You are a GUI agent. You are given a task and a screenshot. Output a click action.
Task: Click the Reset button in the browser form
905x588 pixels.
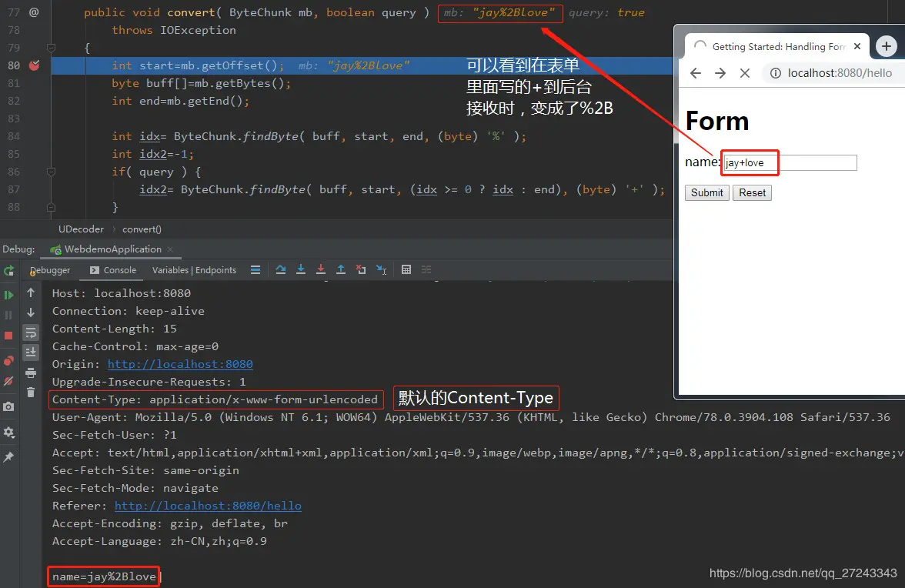pos(752,192)
